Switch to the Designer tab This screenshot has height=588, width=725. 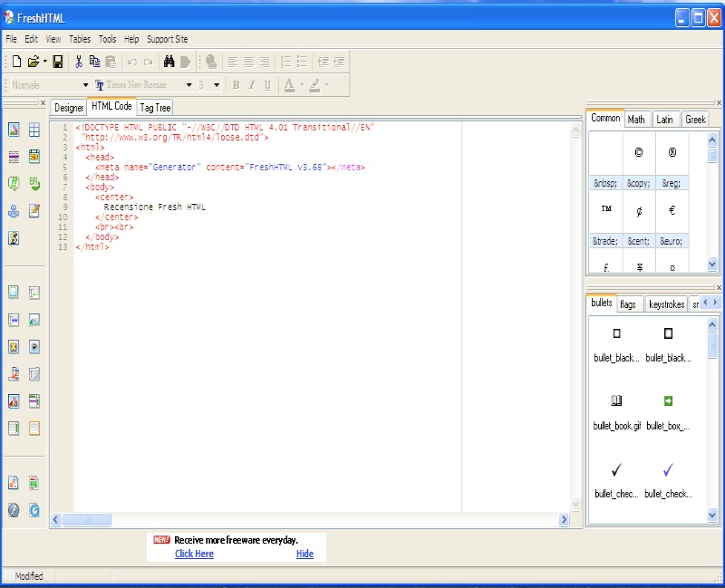69,107
